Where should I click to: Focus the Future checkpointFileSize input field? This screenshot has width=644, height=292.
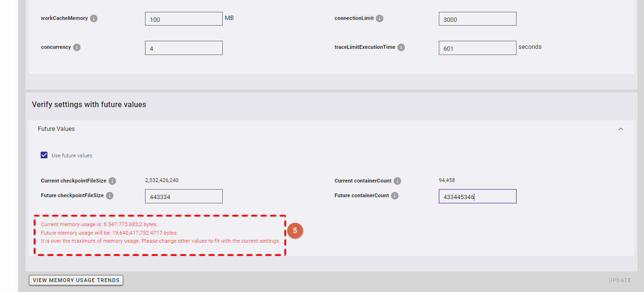[184, 196]
